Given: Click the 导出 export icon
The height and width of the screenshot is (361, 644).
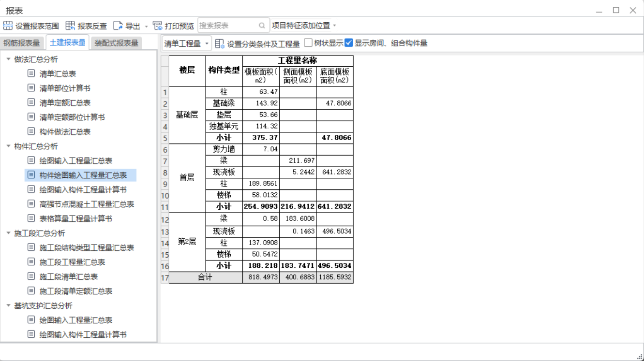Looking at the screenshot, I should 118,26.
